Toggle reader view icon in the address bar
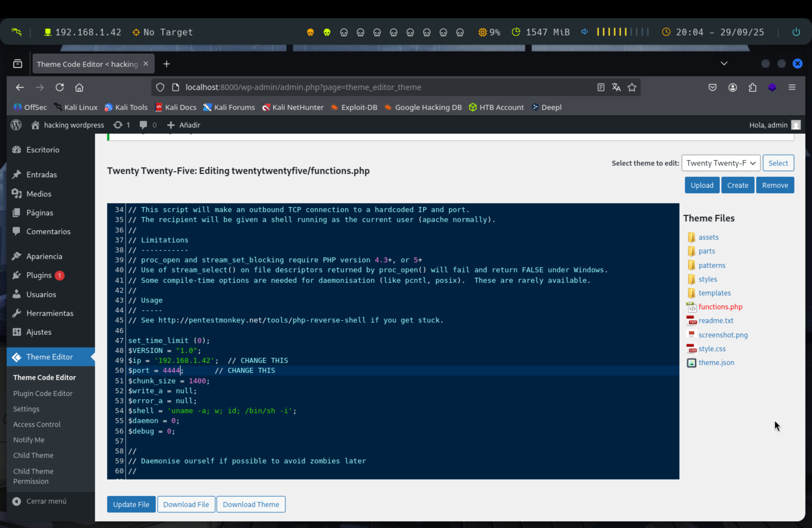 (x=600, y=87)
